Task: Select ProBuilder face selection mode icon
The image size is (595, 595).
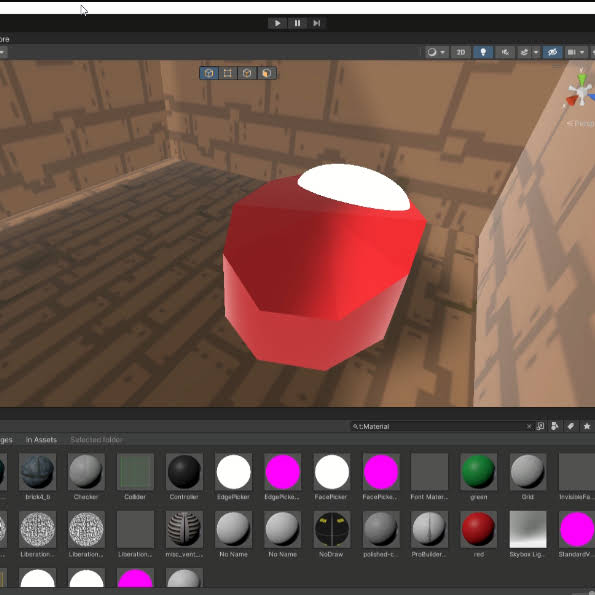Action: [267, 73]
